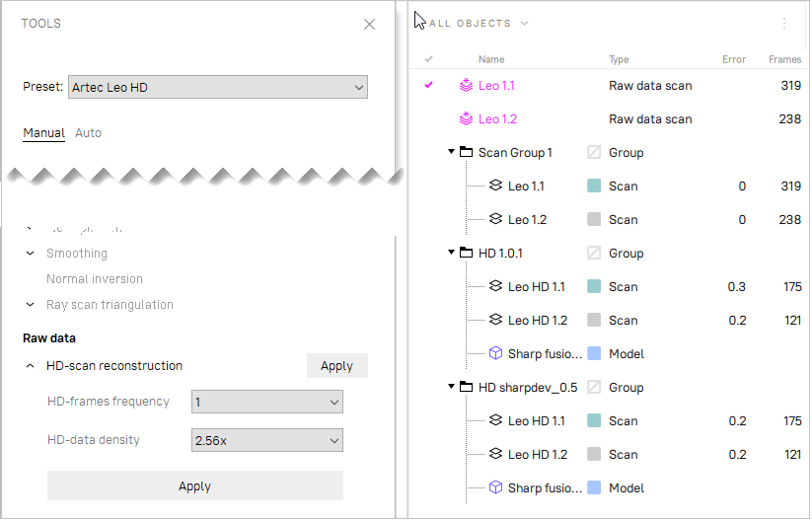This screenshot has width=812, height=521.
Task: Click error value 0.3 for Leo HD 1.1
Action: pos(736,287)
